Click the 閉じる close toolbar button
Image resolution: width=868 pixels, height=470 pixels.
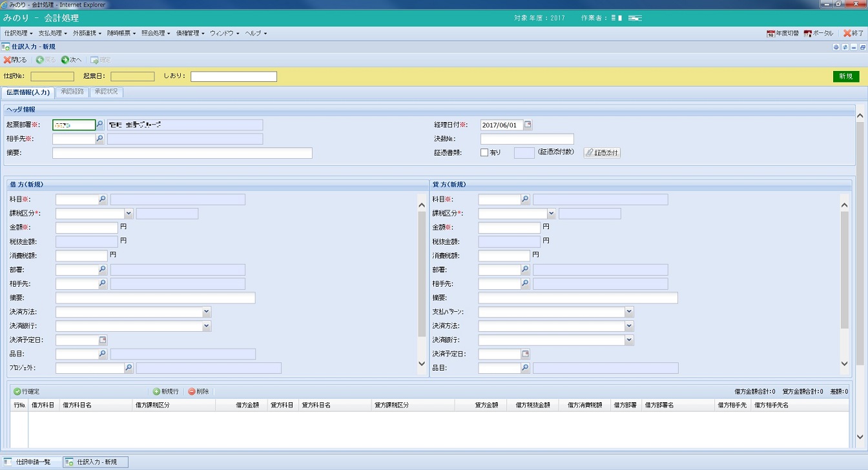point(15,60)
